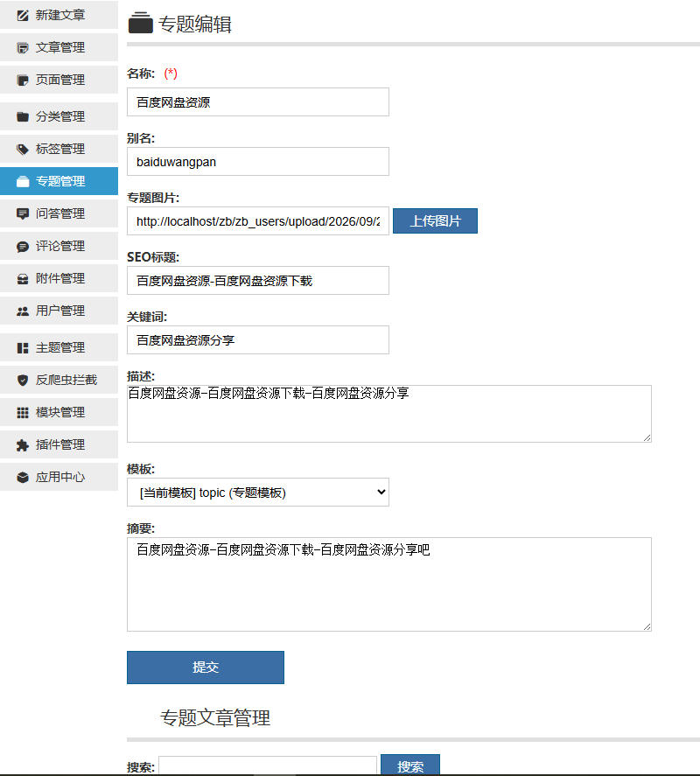Click the 插件管理 puzzle piece icon
The image size is (700, 776).
[x=23, y=445]
